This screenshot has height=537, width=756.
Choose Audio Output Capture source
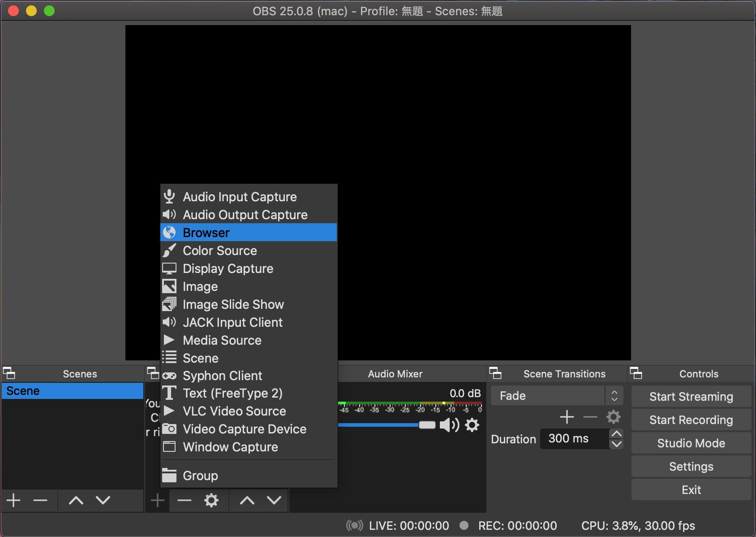pyautogui.click(x=249, y=215)
